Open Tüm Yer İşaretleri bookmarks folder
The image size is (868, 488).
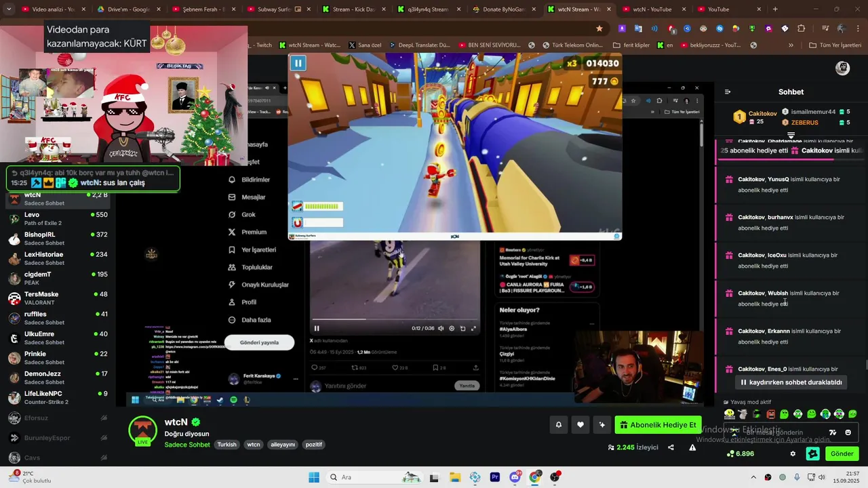(x=835, y=45)
